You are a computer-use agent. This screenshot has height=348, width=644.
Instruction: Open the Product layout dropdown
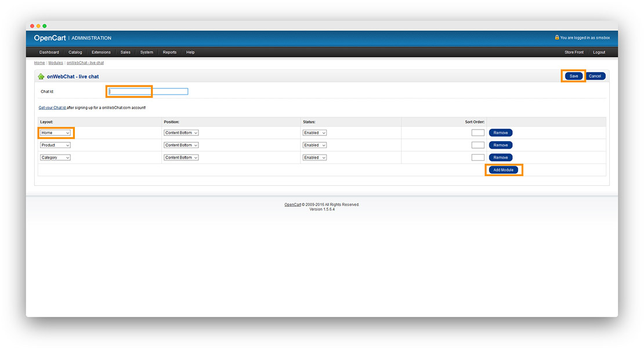55,145
